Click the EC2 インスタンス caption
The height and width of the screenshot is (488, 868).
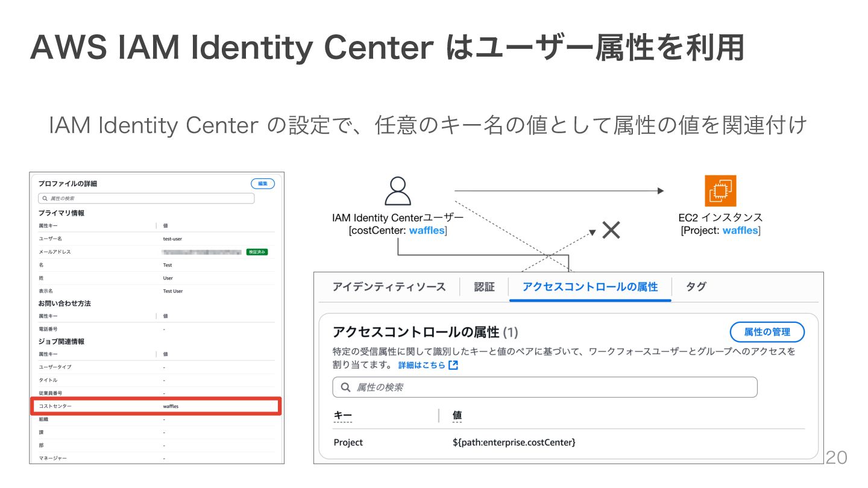point(720,217)
